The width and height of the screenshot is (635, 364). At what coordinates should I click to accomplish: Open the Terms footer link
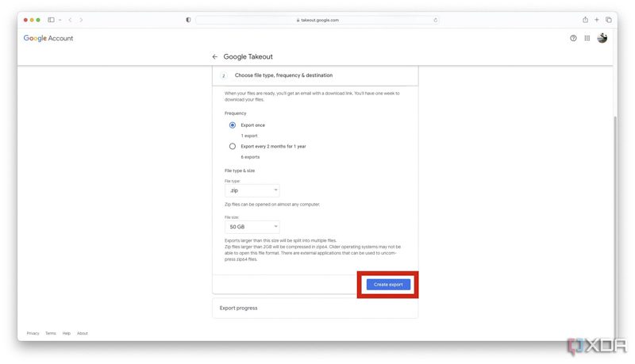click(x=51, y=333)
